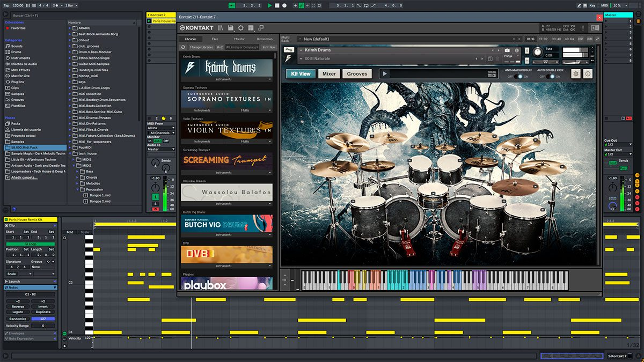
Task: Toggle the Auto Double Kick switch
Action: [x=550, y=77]
